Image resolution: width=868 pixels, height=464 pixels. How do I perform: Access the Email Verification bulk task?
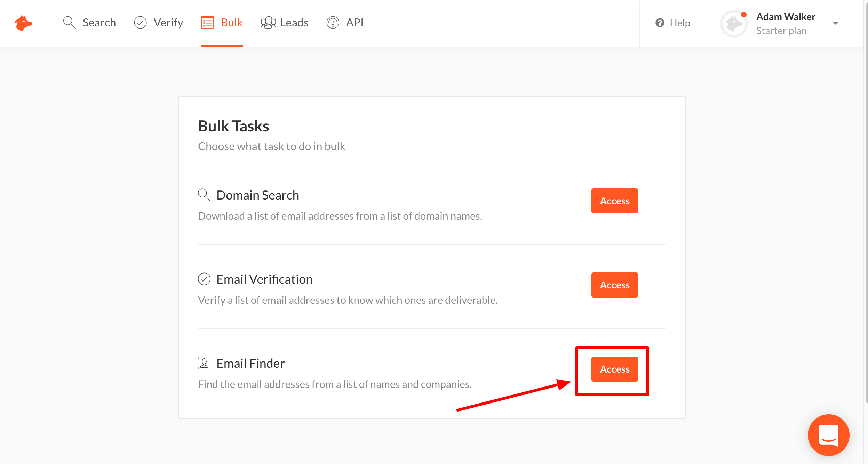[614, 285]
